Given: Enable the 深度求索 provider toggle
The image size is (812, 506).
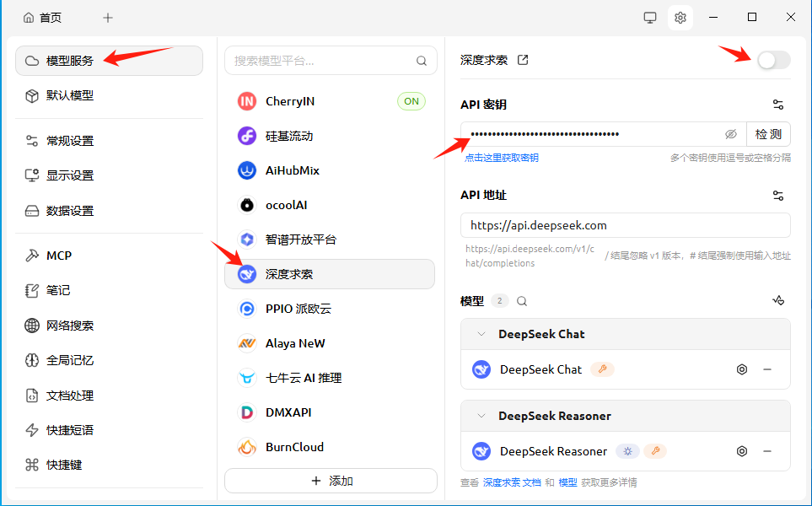Looking at the screenshot, I should [772, 60].
